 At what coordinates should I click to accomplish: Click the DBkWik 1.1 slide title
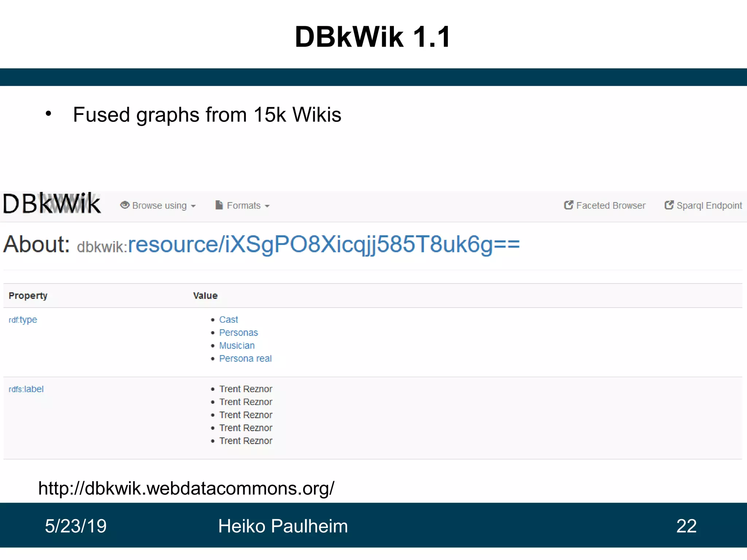[373, 37]
